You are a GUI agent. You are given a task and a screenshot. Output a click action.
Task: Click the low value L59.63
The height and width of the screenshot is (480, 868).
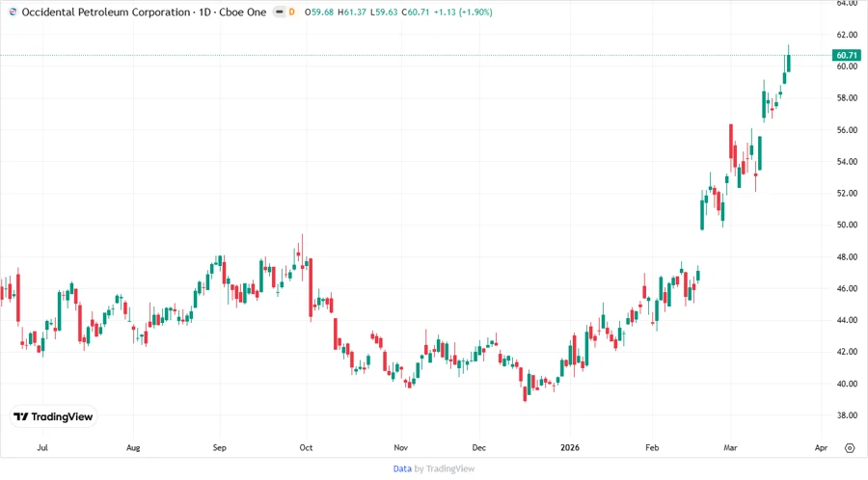point(384,12)
